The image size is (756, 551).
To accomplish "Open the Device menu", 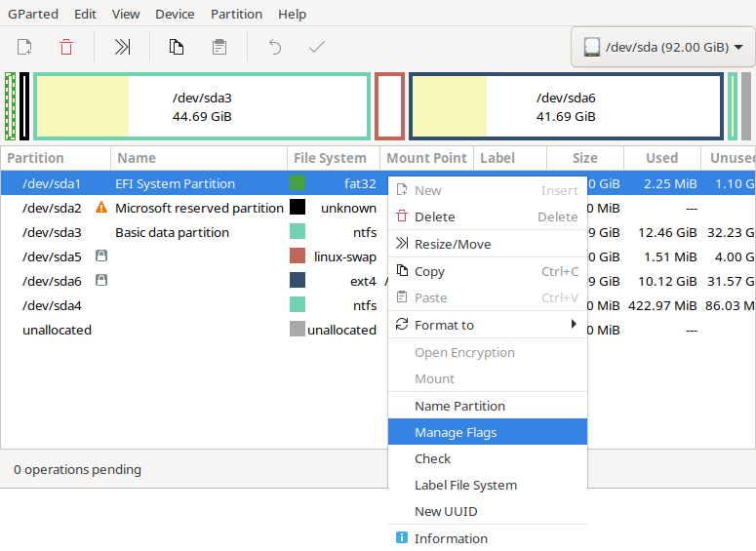I will [175, 14].
